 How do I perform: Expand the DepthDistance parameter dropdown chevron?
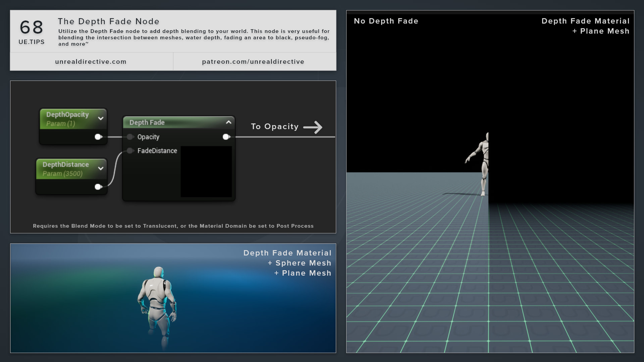(101, 168)
